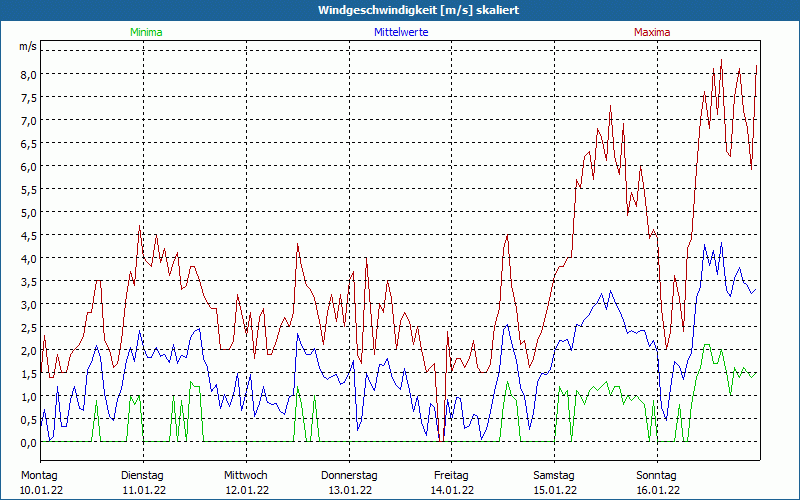Select the Samstag day label
This screenshot has height=500, width=800.
554,475
